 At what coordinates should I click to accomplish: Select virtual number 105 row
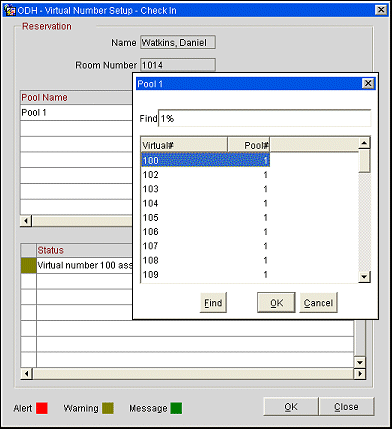coord(205,218)
